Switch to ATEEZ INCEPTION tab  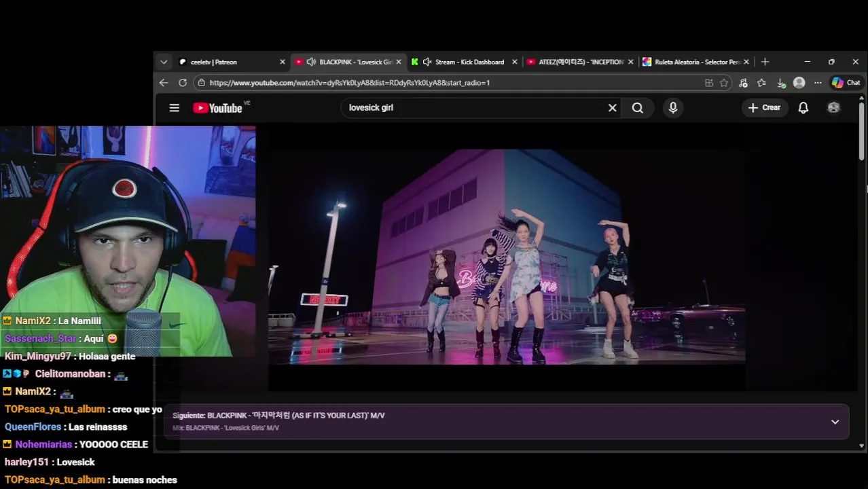pos(581,62)
